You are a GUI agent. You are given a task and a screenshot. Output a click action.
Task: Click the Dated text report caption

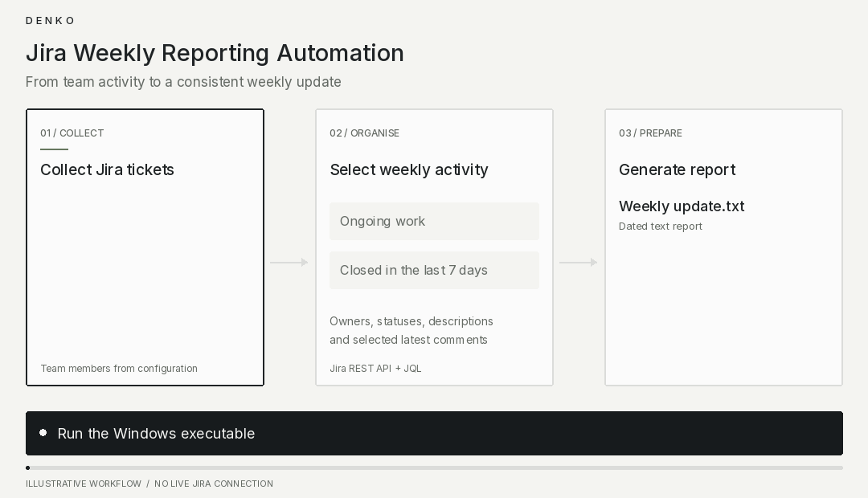pos(661,227)
